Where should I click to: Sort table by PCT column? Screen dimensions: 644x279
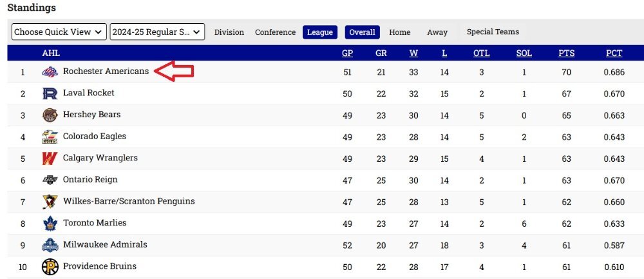(x=614, y=53)
